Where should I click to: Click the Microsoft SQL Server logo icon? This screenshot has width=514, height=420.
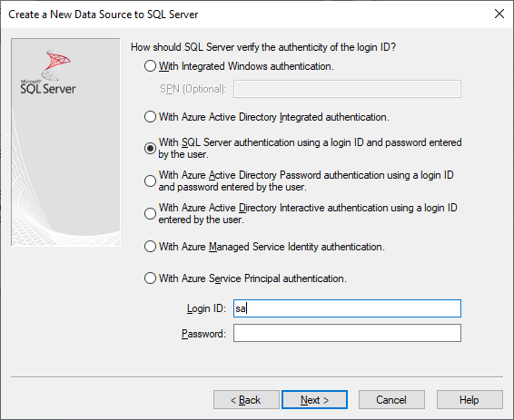(48, 72)
